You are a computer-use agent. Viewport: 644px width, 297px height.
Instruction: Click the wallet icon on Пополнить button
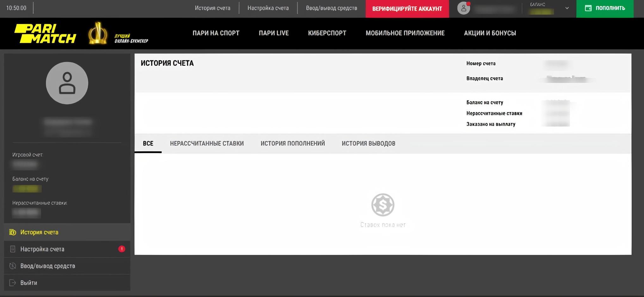pos(588,8)
